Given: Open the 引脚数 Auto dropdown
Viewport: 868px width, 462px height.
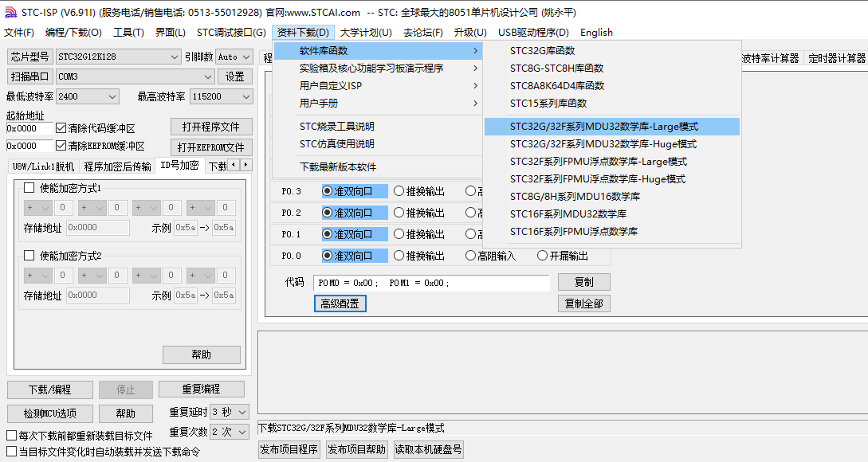Looking at the screenshot, I should (234, 57).
